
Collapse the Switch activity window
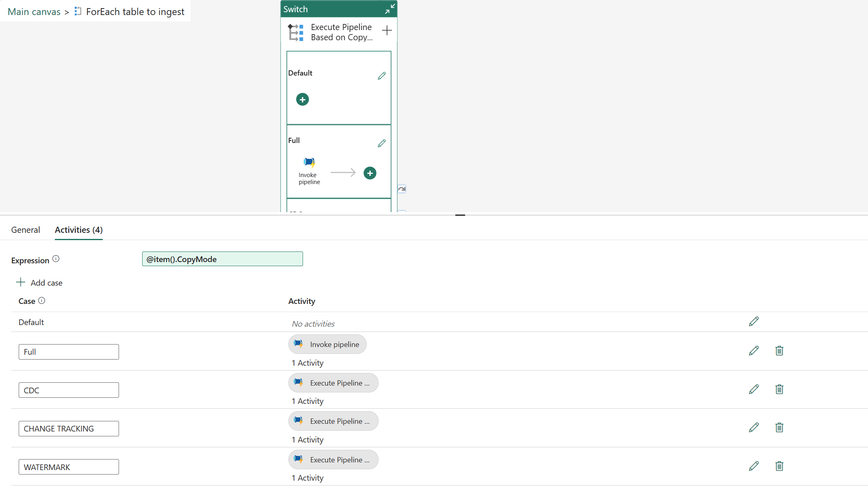pos(389,8)
